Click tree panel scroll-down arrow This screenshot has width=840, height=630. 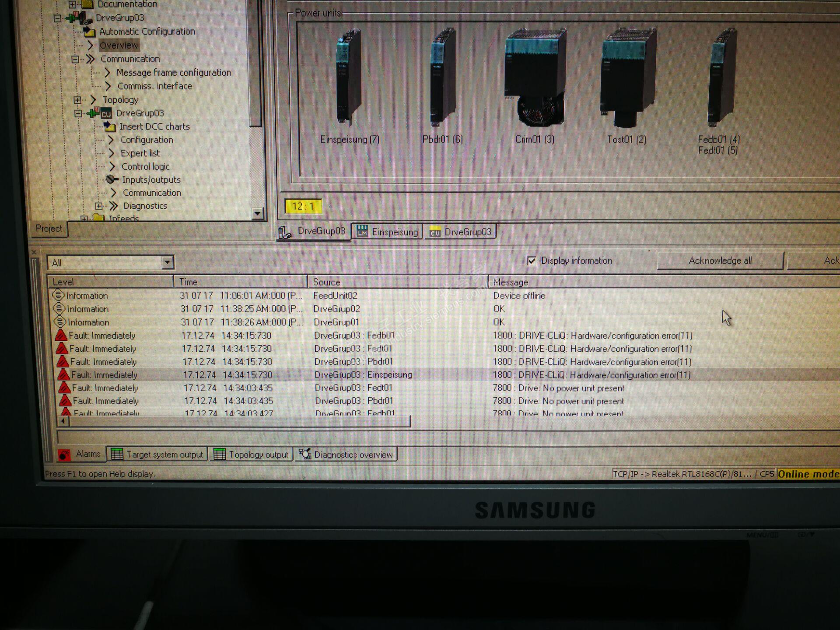(257, 213)
